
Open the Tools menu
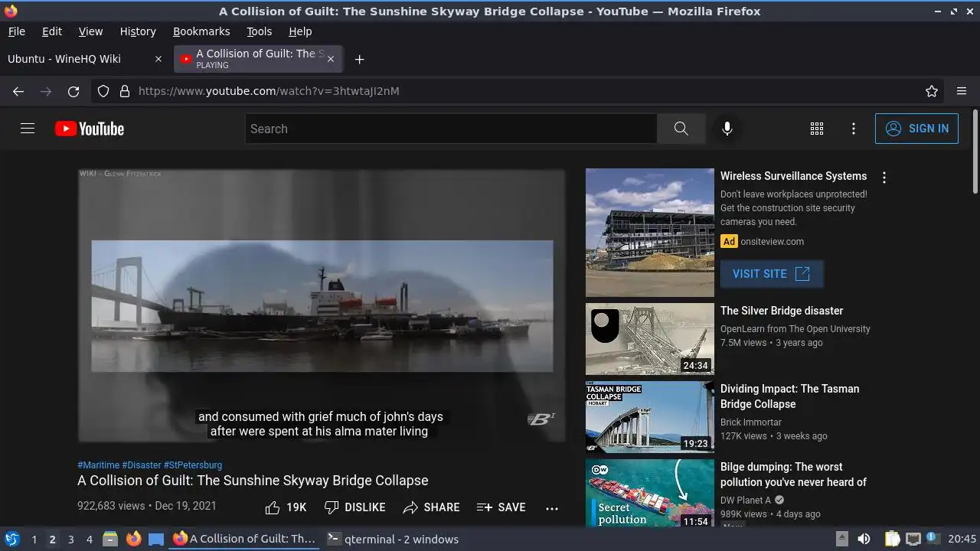pyautogui.click(x=259, y=31)
